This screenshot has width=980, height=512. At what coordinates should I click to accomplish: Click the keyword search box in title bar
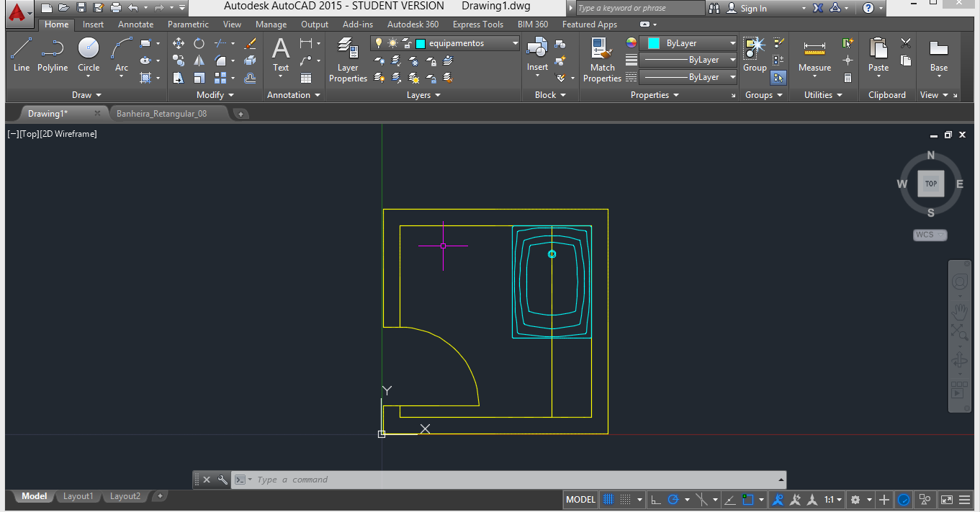click(x=640, y=8)
